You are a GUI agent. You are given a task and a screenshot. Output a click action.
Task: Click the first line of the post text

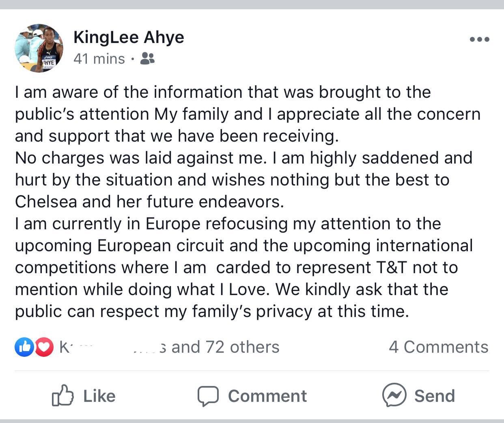coord(223,92)
